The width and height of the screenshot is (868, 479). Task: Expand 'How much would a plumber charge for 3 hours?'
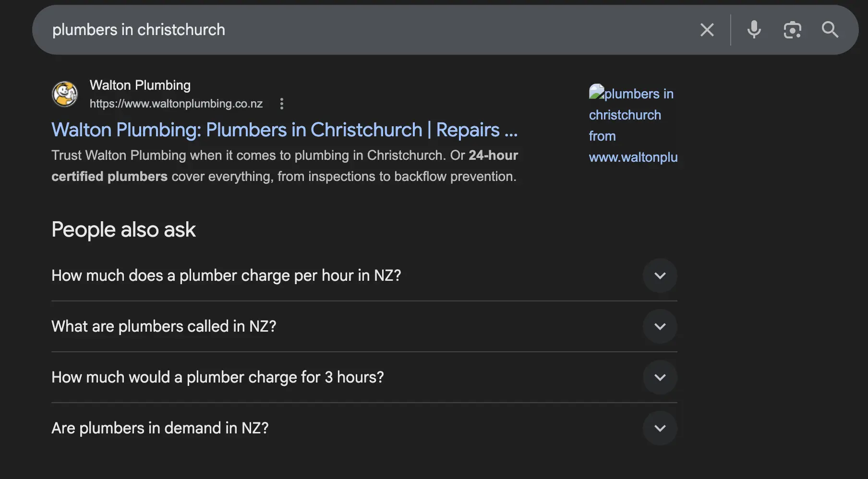[x=660, y=377]
